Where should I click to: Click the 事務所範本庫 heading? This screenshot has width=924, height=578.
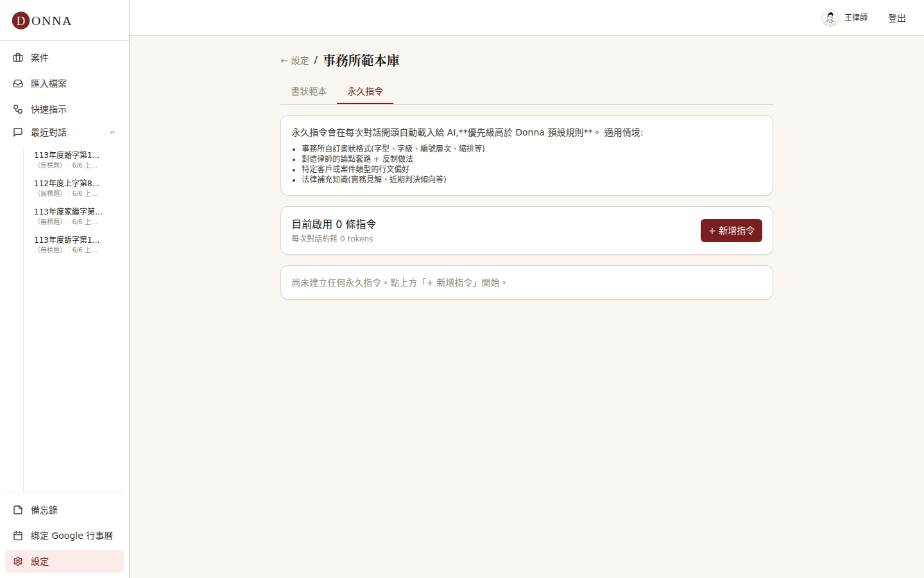tap(361, 60)
